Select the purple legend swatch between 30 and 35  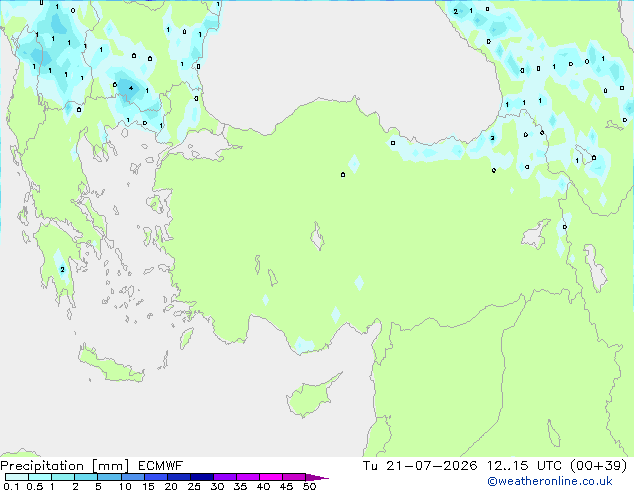[x=225, y=477]
